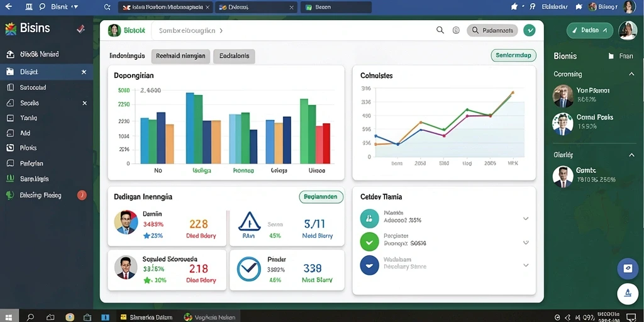Select the Satocatad sidebar item
The width and height of the screenshot is (644, 322).
[47, 87]
